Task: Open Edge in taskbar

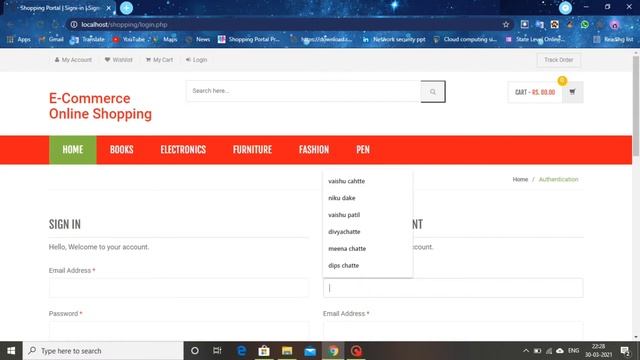Action: (241, 351)
